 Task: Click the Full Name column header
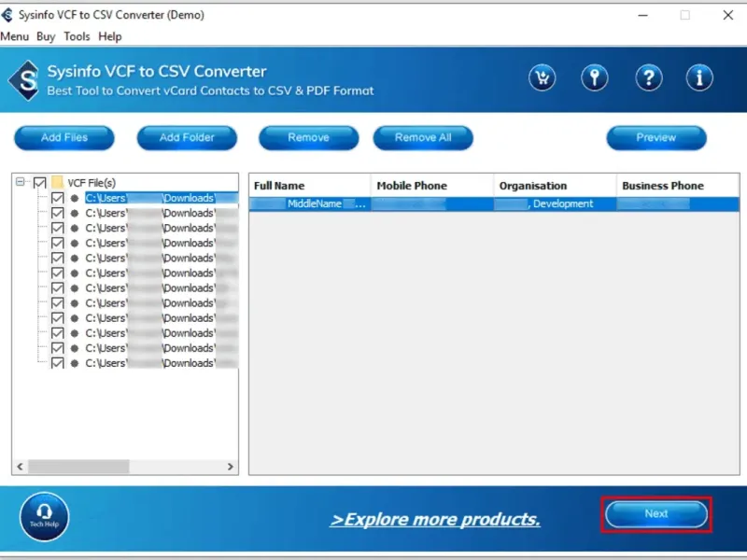(x=310, y=186)
